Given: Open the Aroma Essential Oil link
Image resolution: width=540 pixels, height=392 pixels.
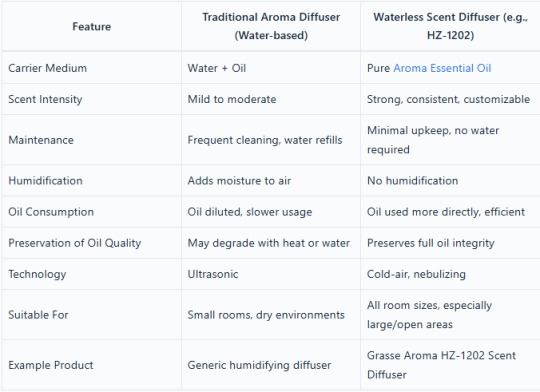Looking at the screenshot, I should 442,68.
